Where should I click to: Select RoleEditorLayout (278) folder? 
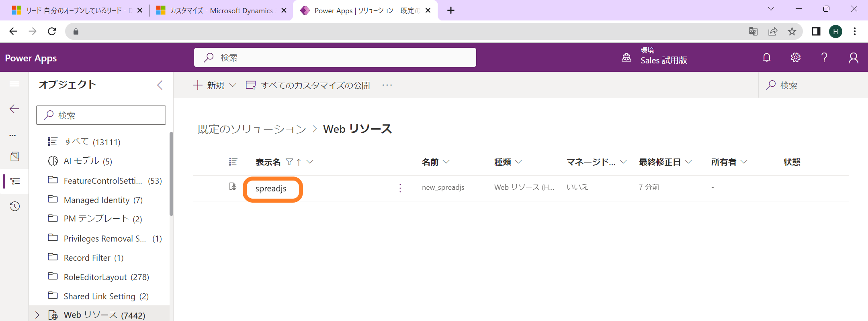click(x=99, y=277)
